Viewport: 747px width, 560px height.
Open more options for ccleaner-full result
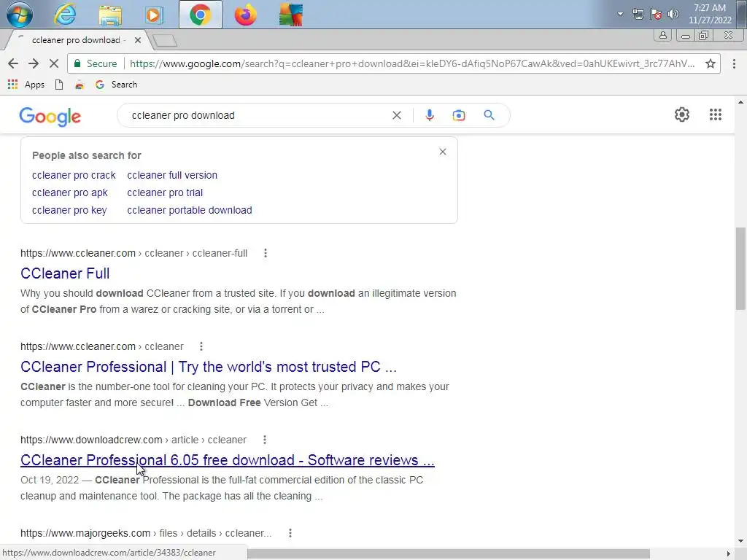266,253
